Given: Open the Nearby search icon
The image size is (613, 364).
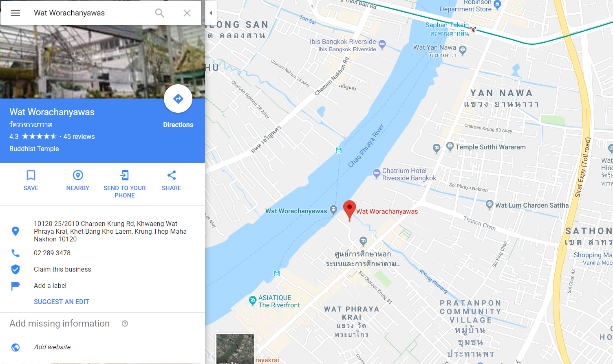Looking at the screenshot, I should click(78, 175).
